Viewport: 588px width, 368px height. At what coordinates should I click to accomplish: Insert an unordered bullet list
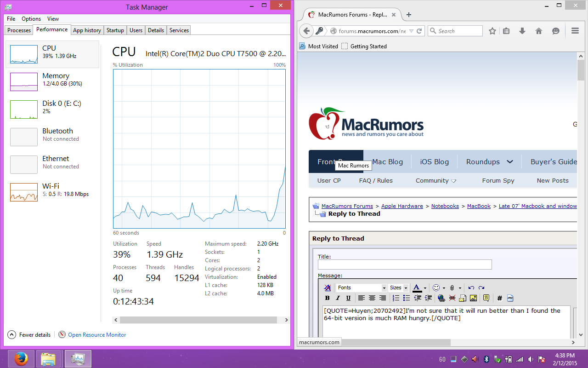tap(407, 298)
